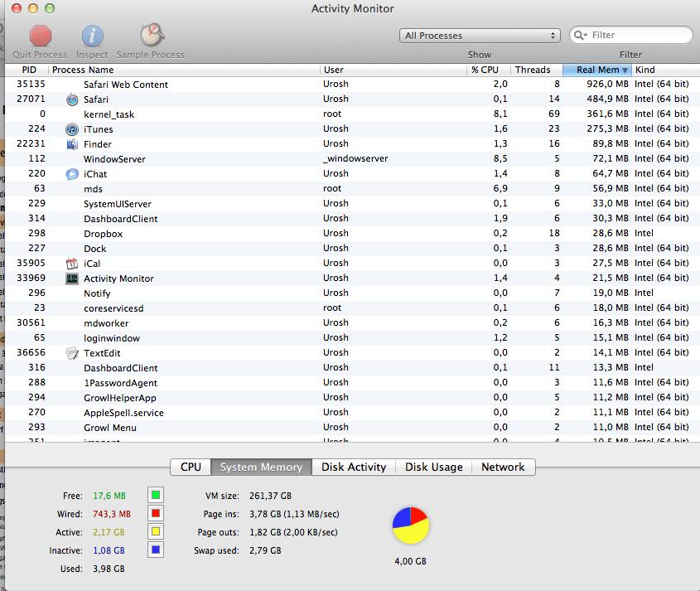Select the mds process row
This screenshot has width=700, height=591.
[352, 189]
